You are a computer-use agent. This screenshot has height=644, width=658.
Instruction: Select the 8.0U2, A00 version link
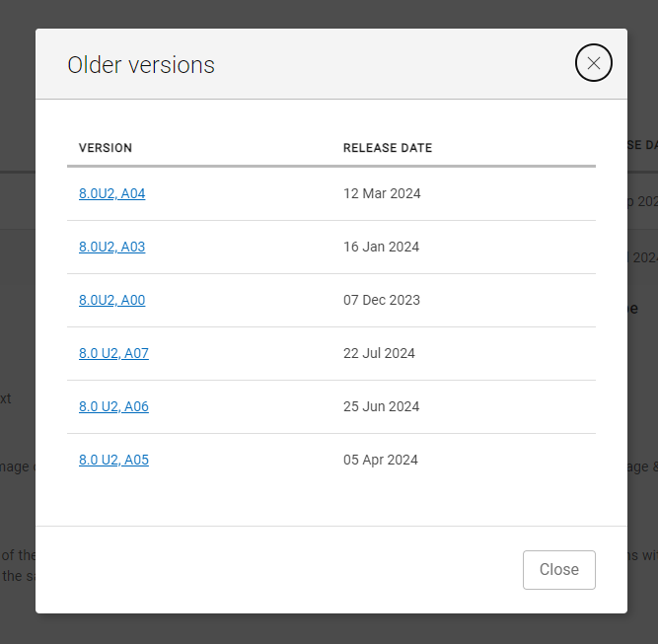coord(112,300)
